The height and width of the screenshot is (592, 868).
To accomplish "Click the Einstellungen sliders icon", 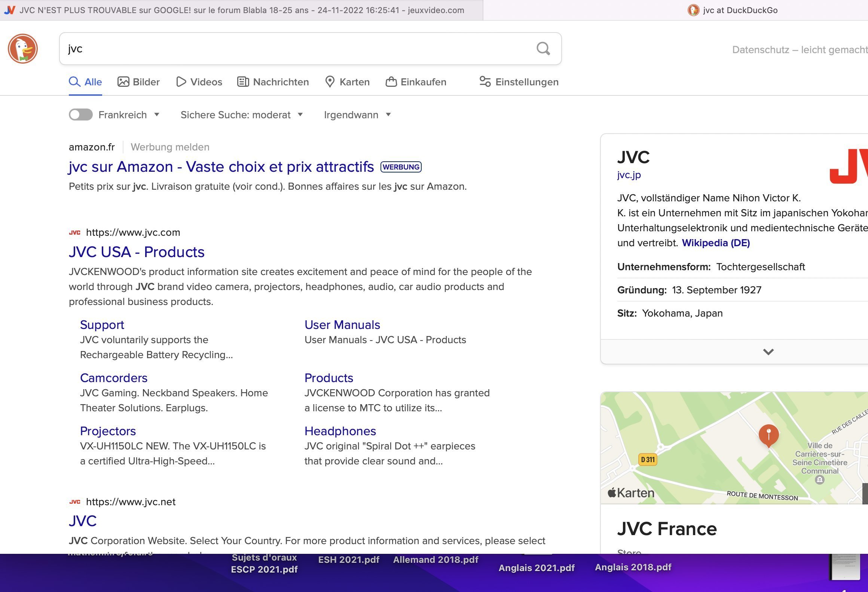I will [x=485, y=82].
